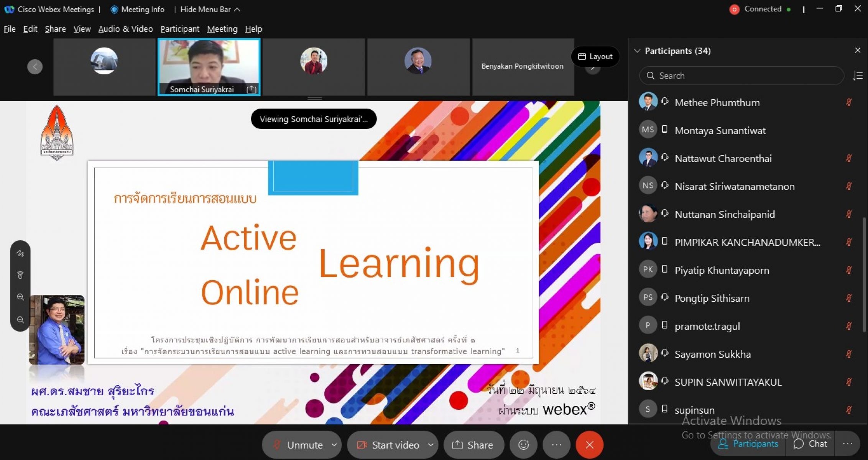Zoom in on the shared content

click(20, 297)
